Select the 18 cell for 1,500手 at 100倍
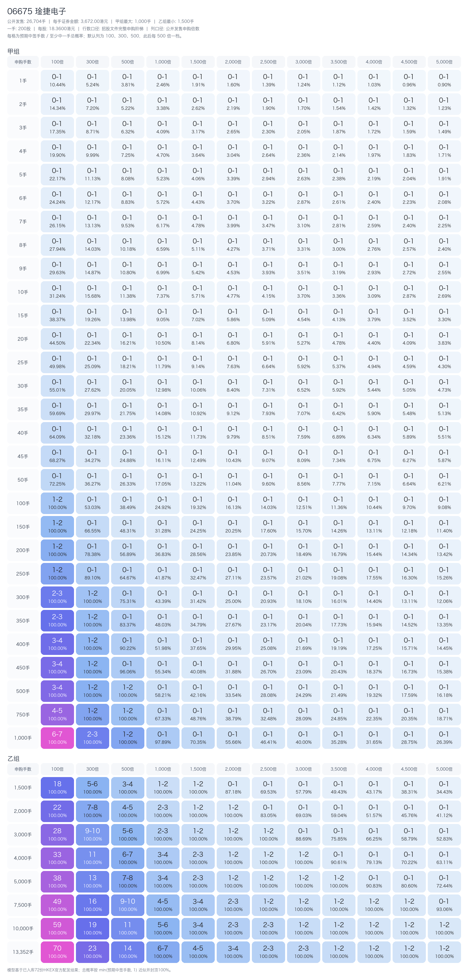Image resolution: width=468 pixels, height=980 pixels. pyautogui.click(x=58, y=787)
